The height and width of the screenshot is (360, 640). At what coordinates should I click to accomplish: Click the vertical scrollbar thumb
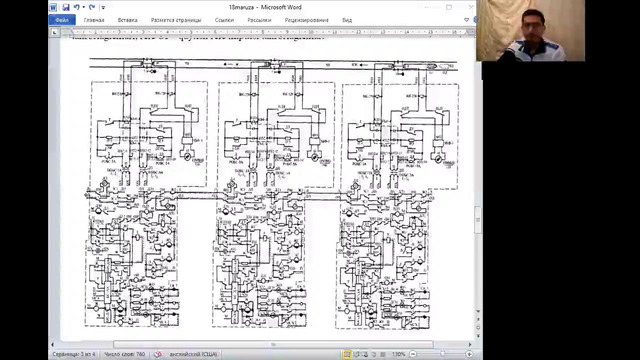[x=478, y=220]
